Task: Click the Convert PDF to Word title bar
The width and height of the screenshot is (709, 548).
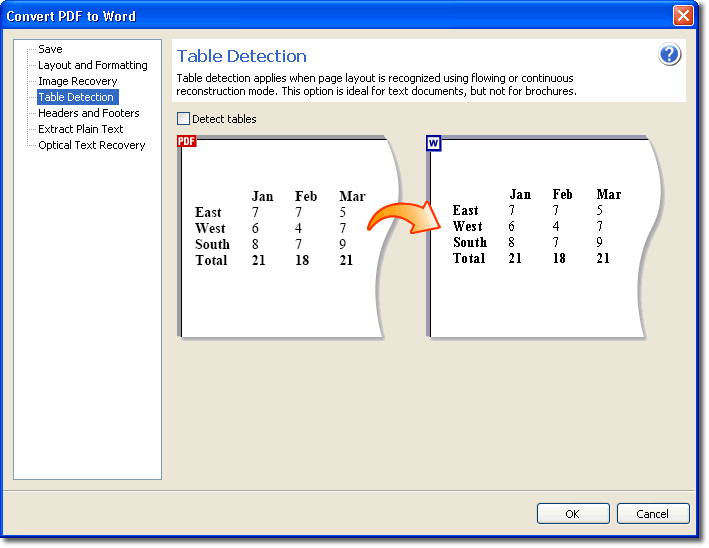Action: pos(300,15)
